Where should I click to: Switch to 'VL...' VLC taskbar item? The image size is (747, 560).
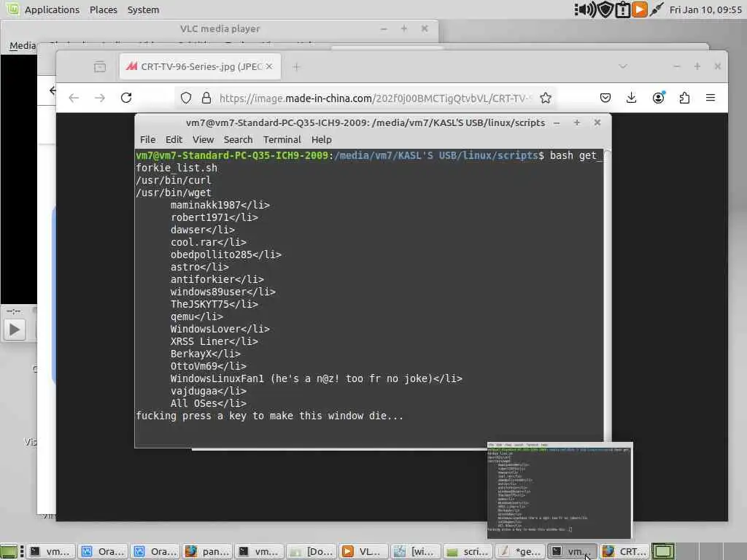coord(364,551)
